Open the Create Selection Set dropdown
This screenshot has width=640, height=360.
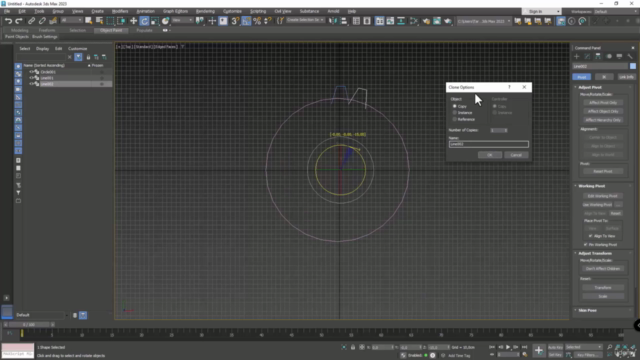point(305,20)
